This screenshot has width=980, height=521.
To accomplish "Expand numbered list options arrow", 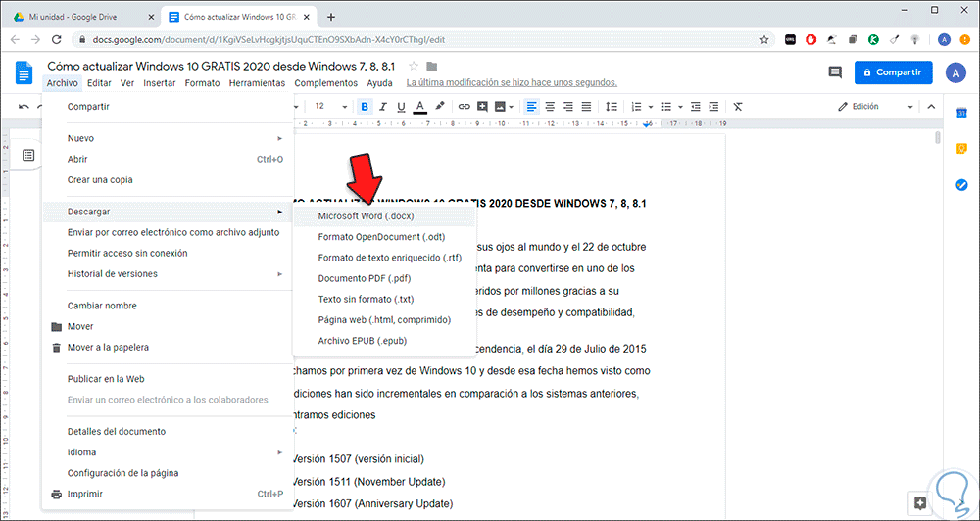I will [x=651, y=107].
